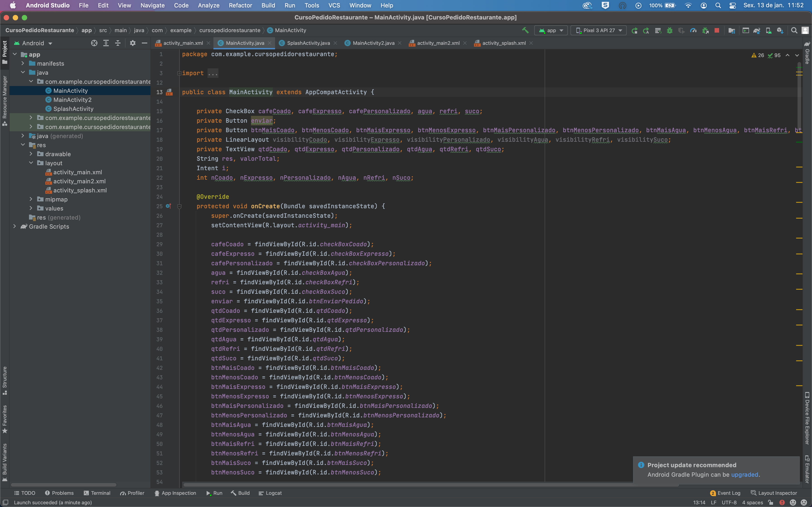This screenshot has height=507, width=812.
Task: Switch to the SplashActivity.java tab
Action: click(x=307, y=43)
